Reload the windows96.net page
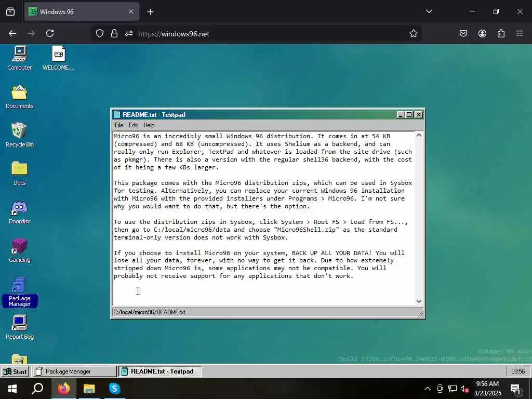 click(50, 33)
